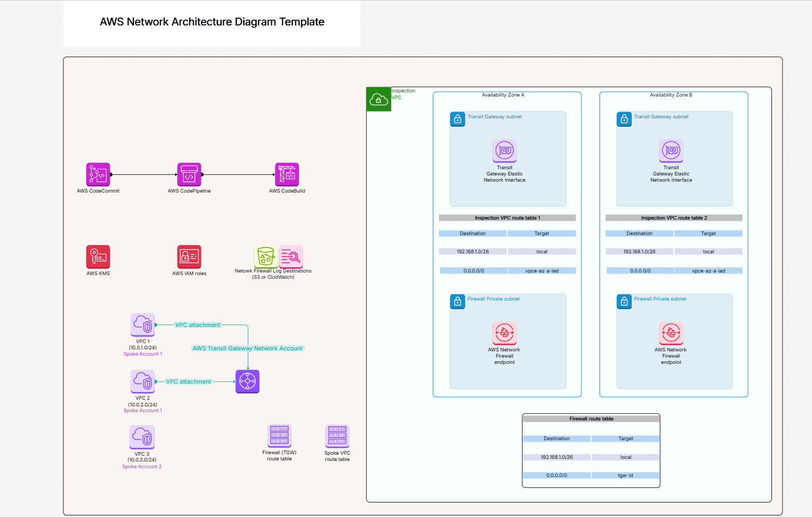The image size is (812, 517).
Task: Click the AWS CodePipeline icon
Action: 189,174
